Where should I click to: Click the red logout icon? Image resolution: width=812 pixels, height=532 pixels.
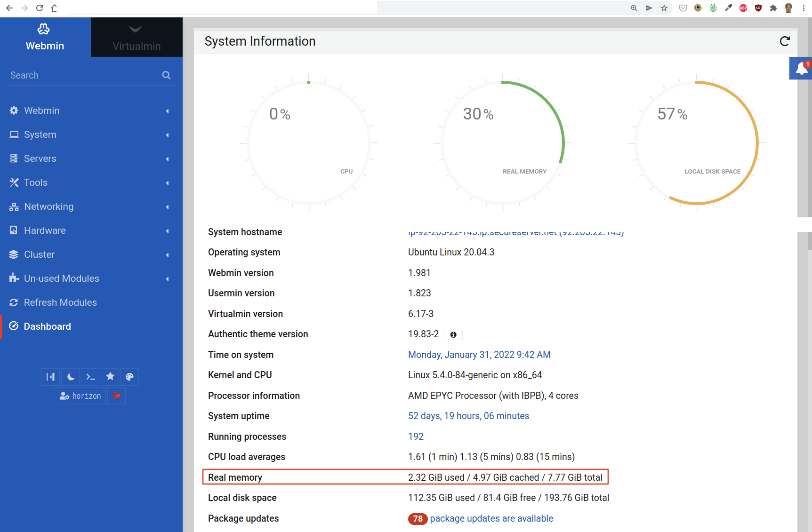tap(117, 396)
